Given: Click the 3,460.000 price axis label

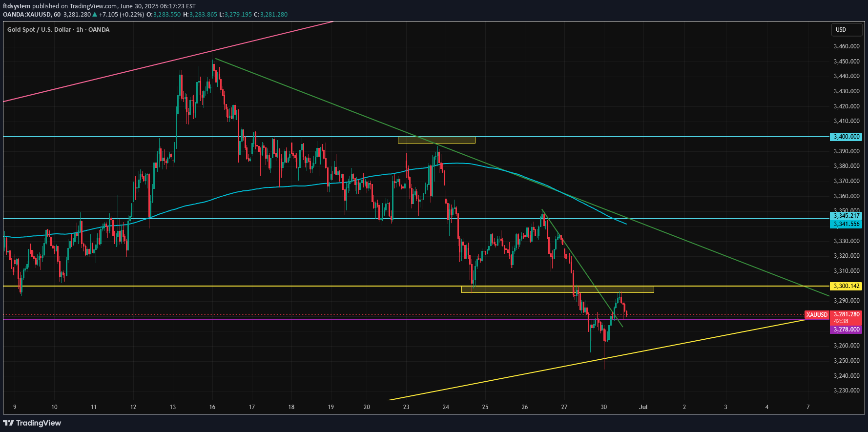Looking at the screenshot, I should (846, 46).
